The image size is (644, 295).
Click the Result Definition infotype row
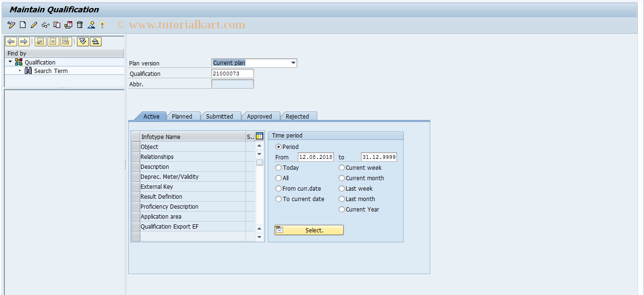pyautogui.click(x=193, y=196)
